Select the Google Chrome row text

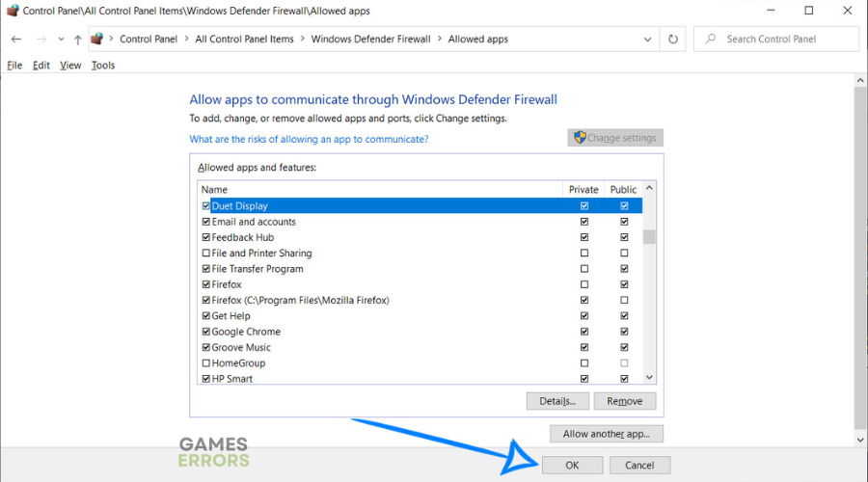click(246, 332)
